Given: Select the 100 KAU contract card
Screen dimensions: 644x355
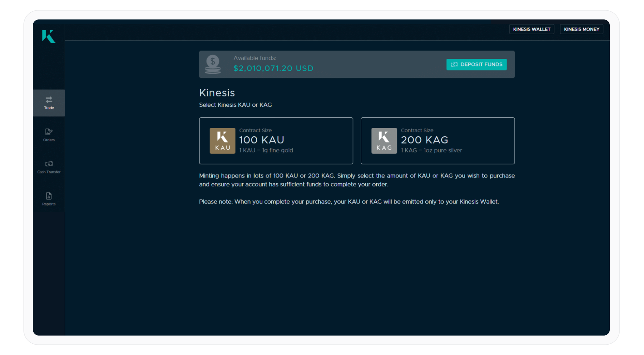Looking at the screenshot, I should 276,141.
